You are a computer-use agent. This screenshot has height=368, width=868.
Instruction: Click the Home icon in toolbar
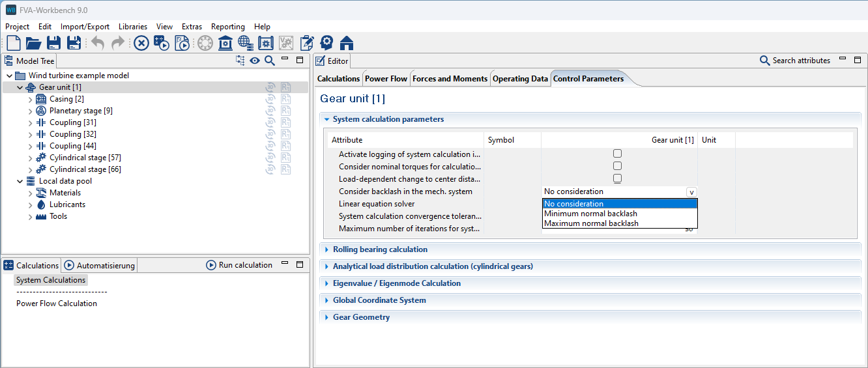pyautogui.click(x=347, y=43)
